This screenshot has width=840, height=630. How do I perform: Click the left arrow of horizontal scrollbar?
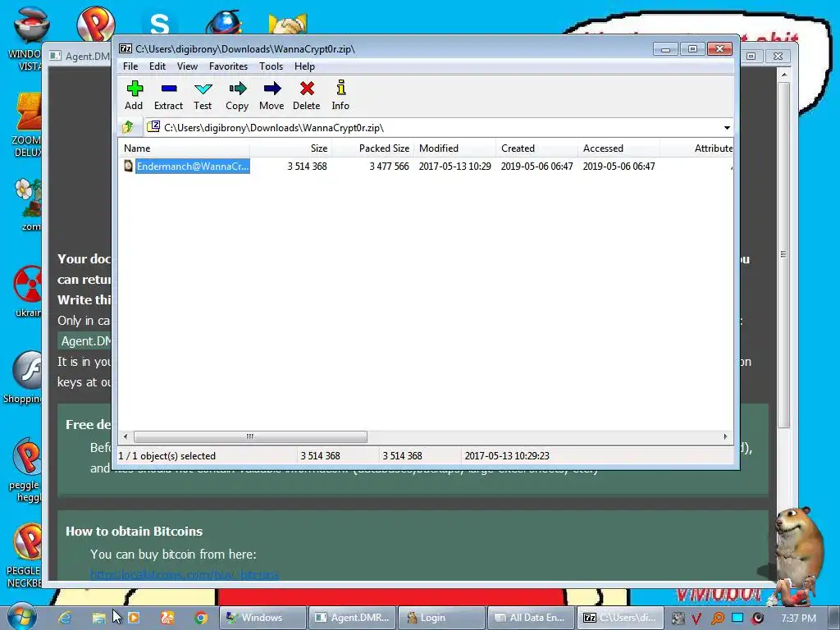[126, 436]
